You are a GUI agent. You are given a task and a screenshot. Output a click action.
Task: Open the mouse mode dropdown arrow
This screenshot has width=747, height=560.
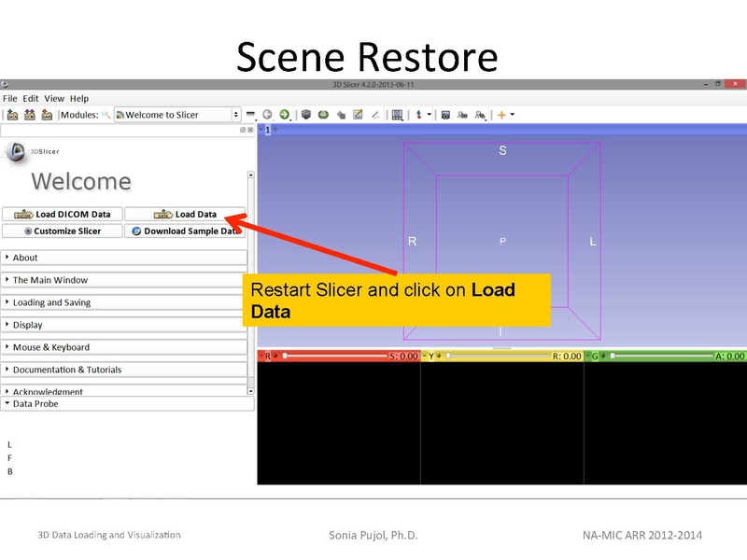point(430,114)
